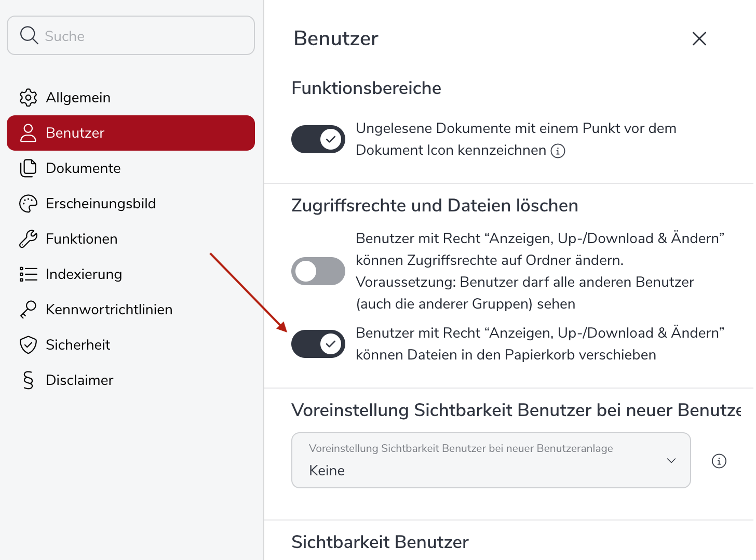Click the Sicherheit shield icon

click(28, 345)
